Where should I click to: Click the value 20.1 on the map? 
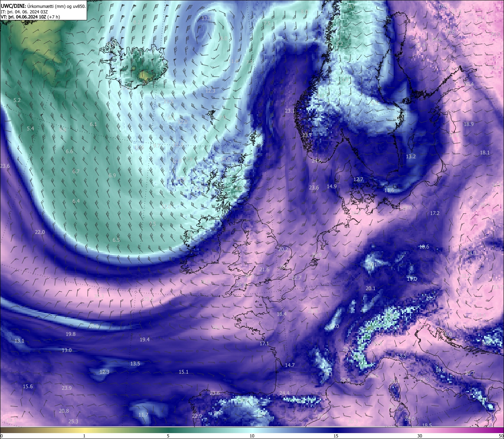tap(371, 288)
